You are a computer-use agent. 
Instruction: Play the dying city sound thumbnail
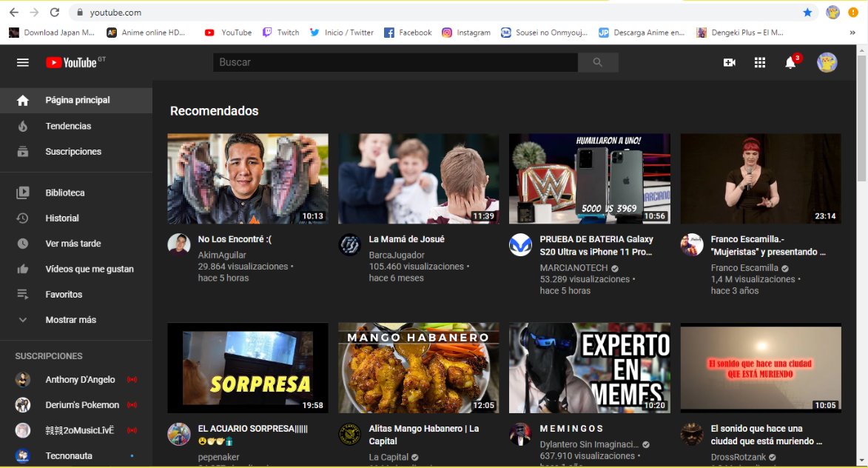click(x=761, y=368)
